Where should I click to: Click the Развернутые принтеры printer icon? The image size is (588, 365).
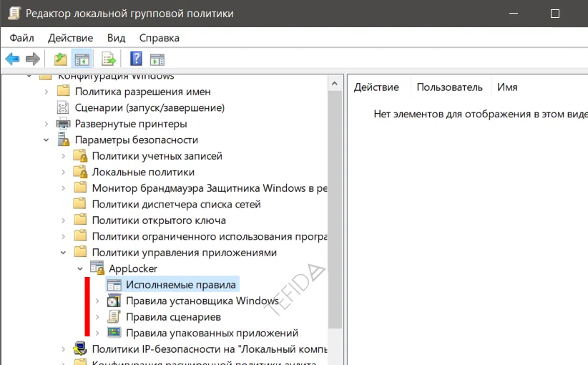point(63,123)
